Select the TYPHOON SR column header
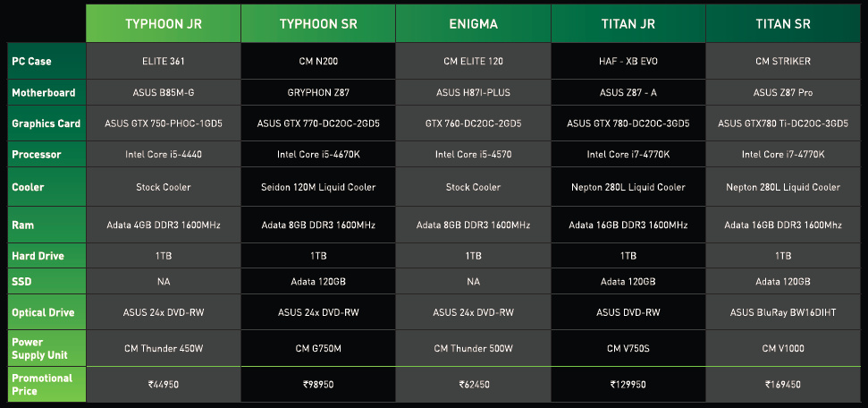This screenshot has width=868, height=408. [318, 23]
